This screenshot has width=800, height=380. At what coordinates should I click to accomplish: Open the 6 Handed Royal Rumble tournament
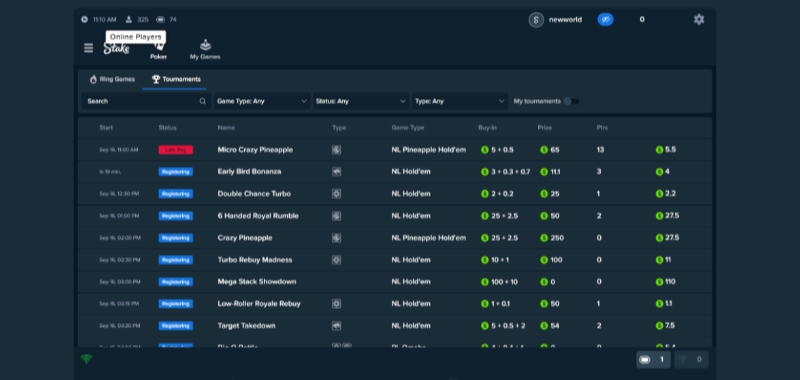(x=258, y=216)
